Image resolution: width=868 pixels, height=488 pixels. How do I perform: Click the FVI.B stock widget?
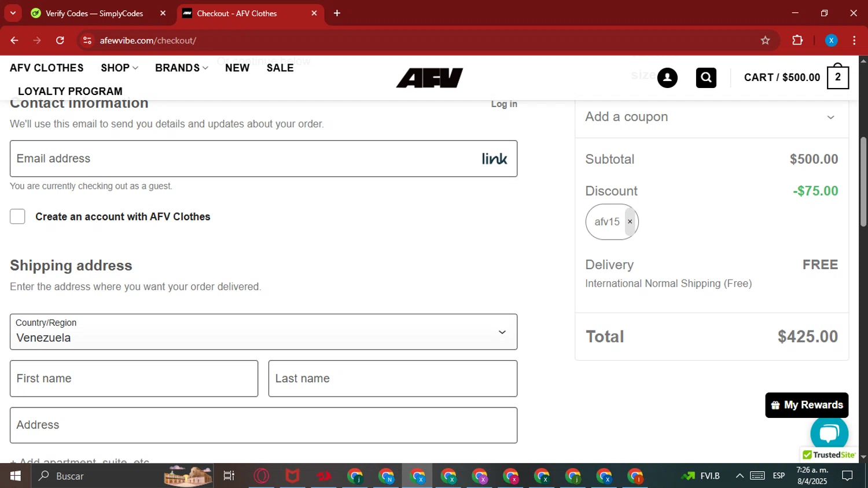[700, 476]
